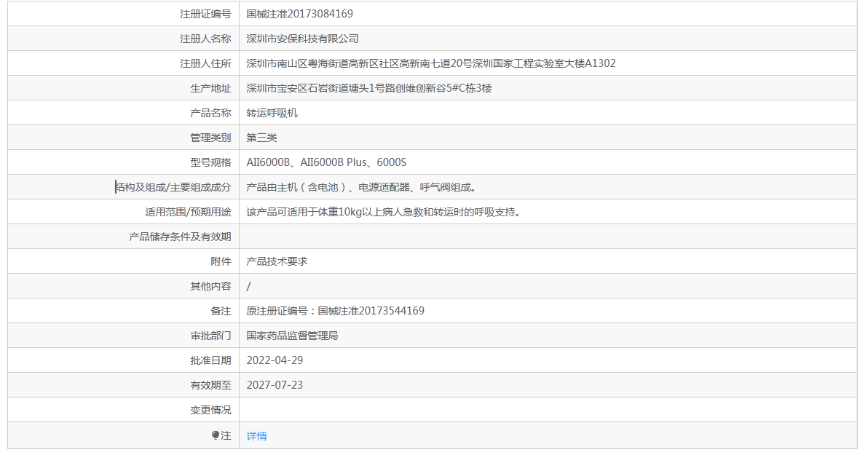Click the 适用范围/预期用途 label
The height and width of the screenshot is (455, 868).
(x=188, y=212)
